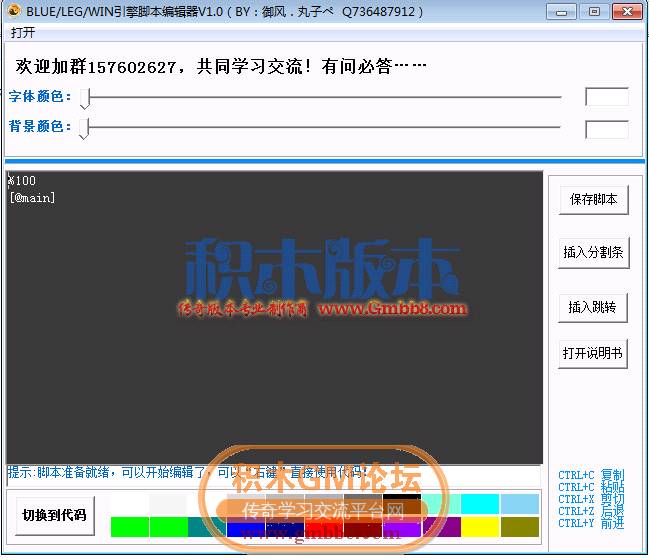The image size is (649, 560).
Task: Maximize the script editor window
Action: point(594,12)
